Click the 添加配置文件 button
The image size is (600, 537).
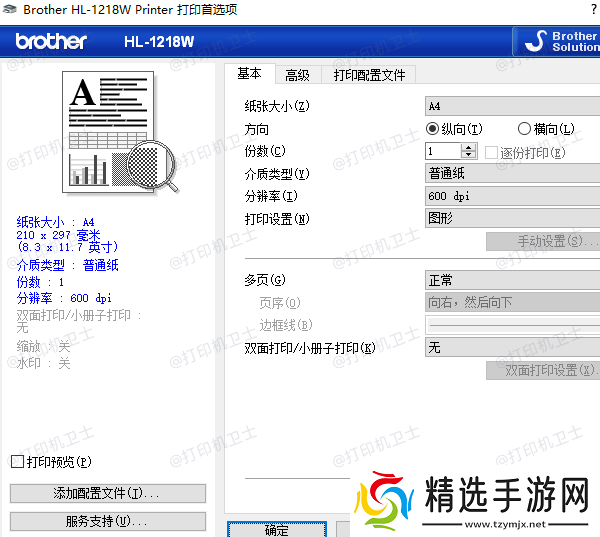[107, 494]
